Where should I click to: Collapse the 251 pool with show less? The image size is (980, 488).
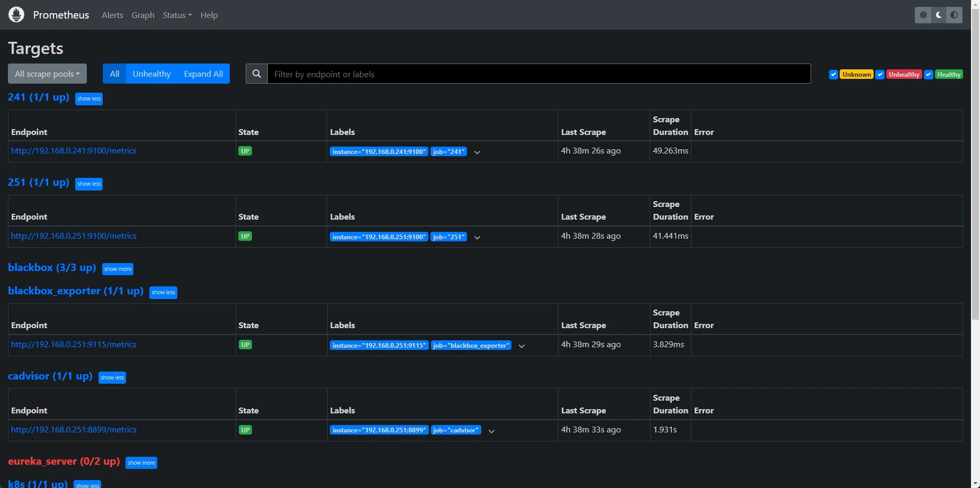(89, 184)
